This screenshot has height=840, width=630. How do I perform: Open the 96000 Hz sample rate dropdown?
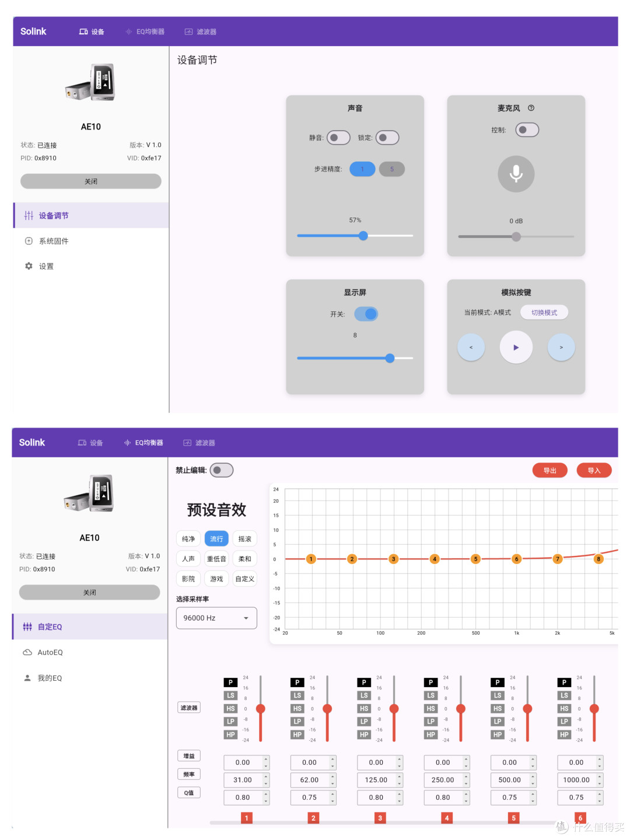(216, 618)
